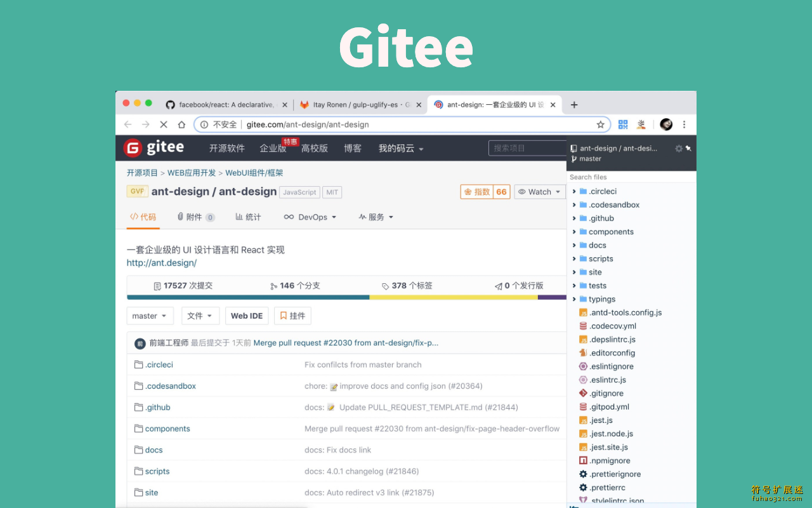Open the 我的码云 dropdown in header
Viewport: 812px width, 508px height.
(401, 148)
